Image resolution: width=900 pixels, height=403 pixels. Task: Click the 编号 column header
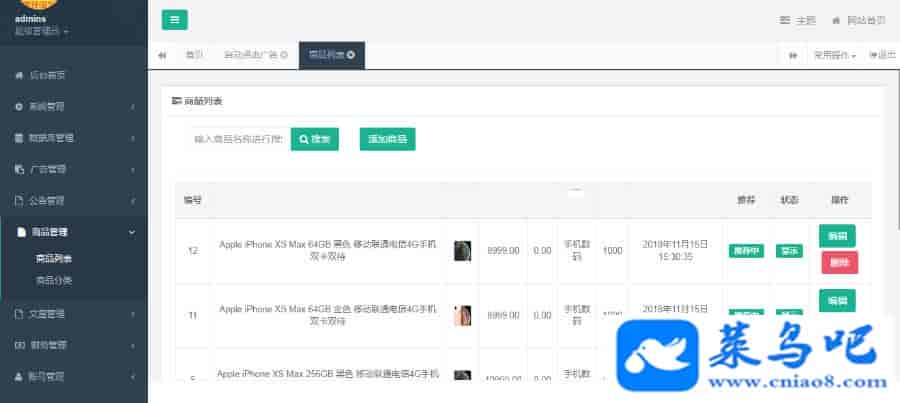pos(192,200)
